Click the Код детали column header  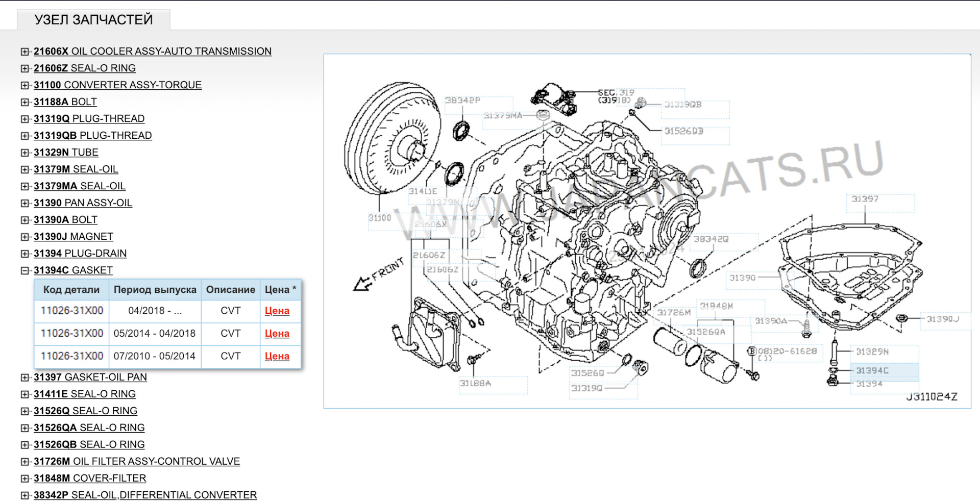(71, 290)
